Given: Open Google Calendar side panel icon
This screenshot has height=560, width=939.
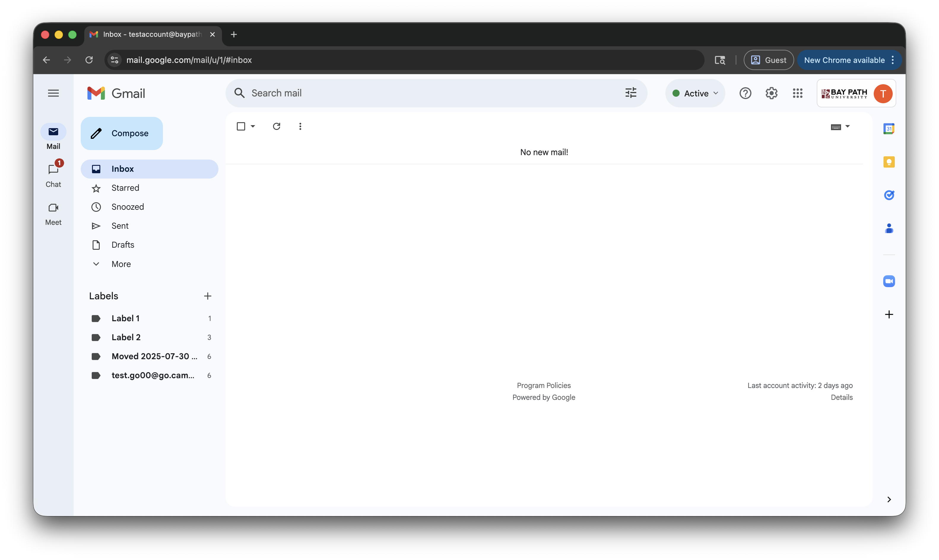Looking at the screenshot, I should coord(889,129).
